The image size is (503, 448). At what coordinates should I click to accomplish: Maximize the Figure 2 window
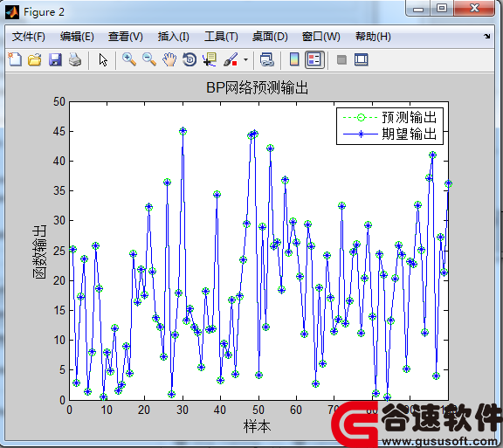click(x=442, y=9)
